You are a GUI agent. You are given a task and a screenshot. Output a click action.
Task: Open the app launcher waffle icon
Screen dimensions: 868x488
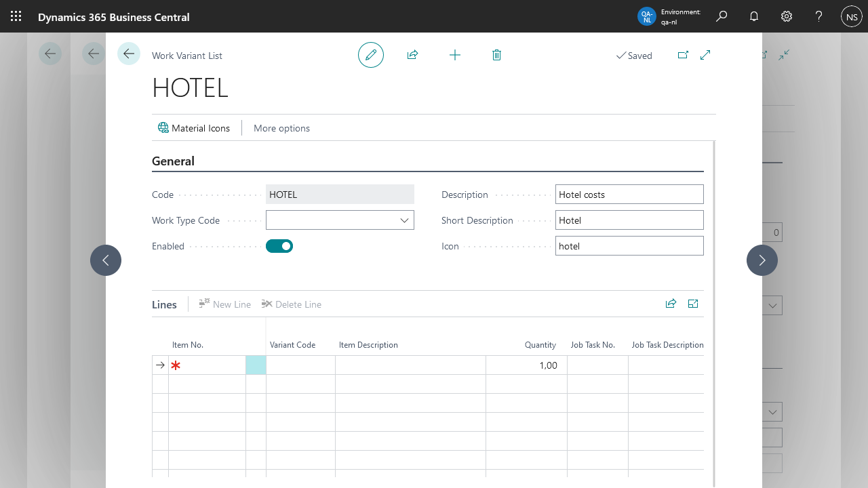16,16
